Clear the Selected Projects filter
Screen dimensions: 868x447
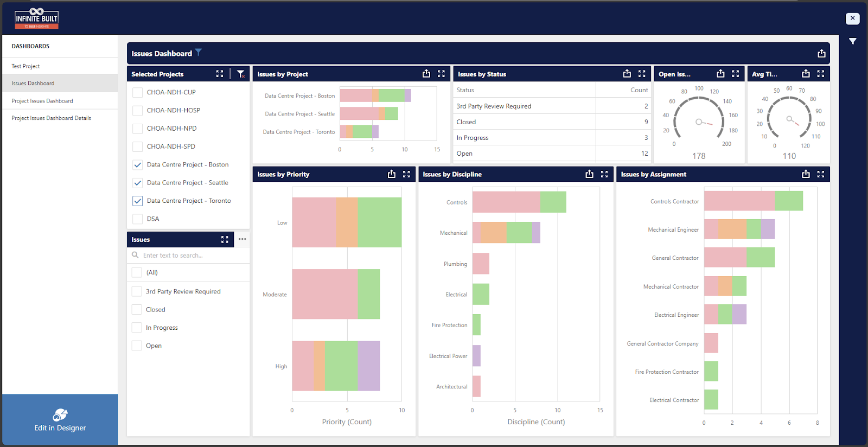tap(240, 74)
